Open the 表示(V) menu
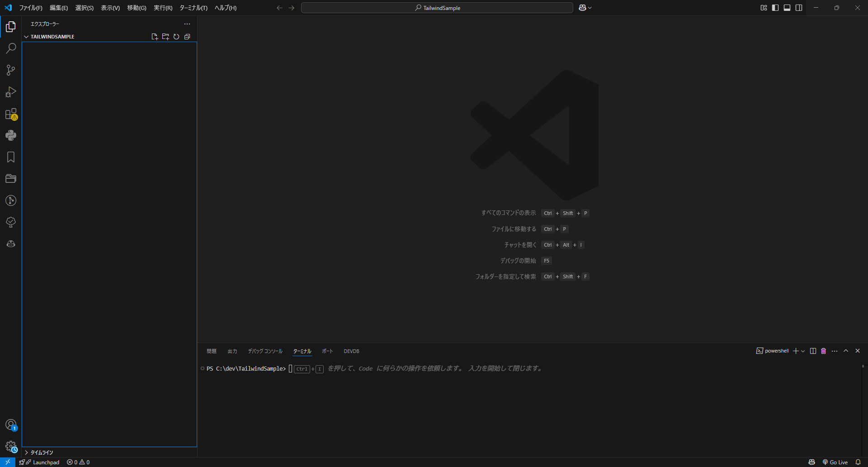Image resolution: width=868 pixels, height=467 pixels. tap(110, 8)
